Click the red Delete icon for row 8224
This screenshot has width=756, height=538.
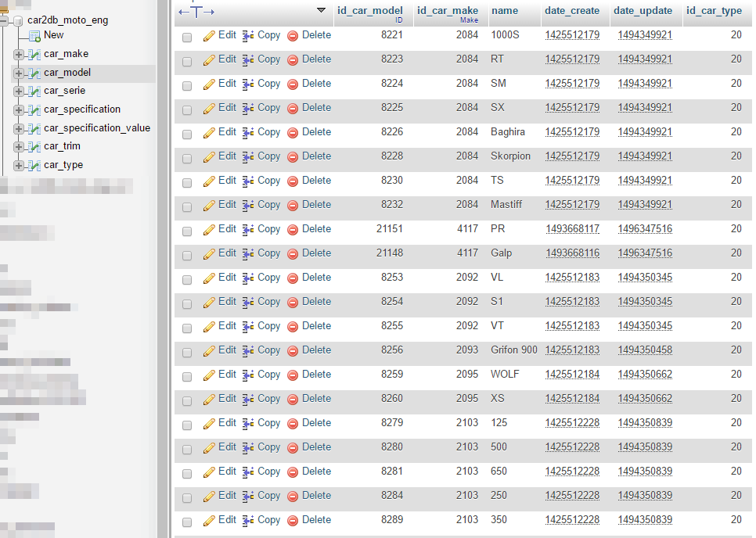(x=293, y=84)
